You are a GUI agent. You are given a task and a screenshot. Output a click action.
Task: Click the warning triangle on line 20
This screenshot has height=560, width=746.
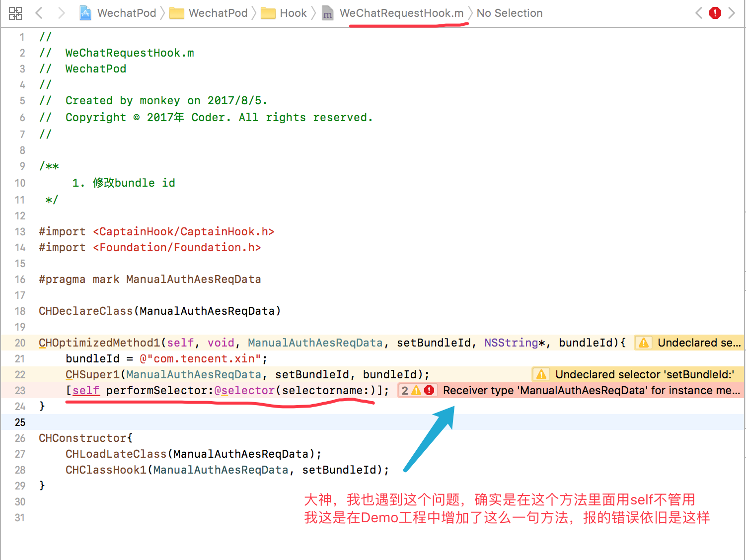click(644, 343)
